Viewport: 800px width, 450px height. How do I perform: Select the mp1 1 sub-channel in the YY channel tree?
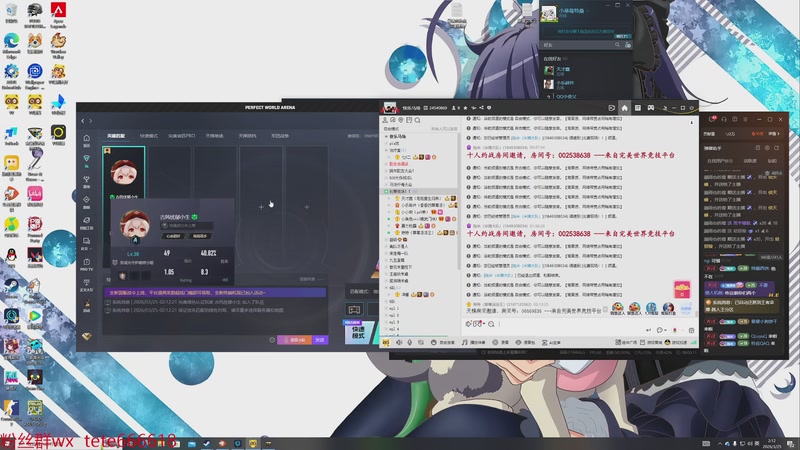(394, 308)
